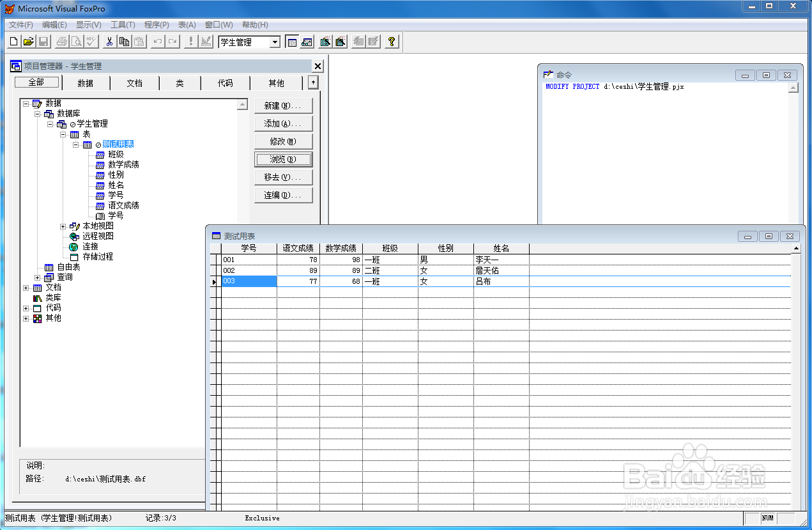The image size is (812, 530).
Task: Expand the 代码 tree node
Action: point(26,308)
